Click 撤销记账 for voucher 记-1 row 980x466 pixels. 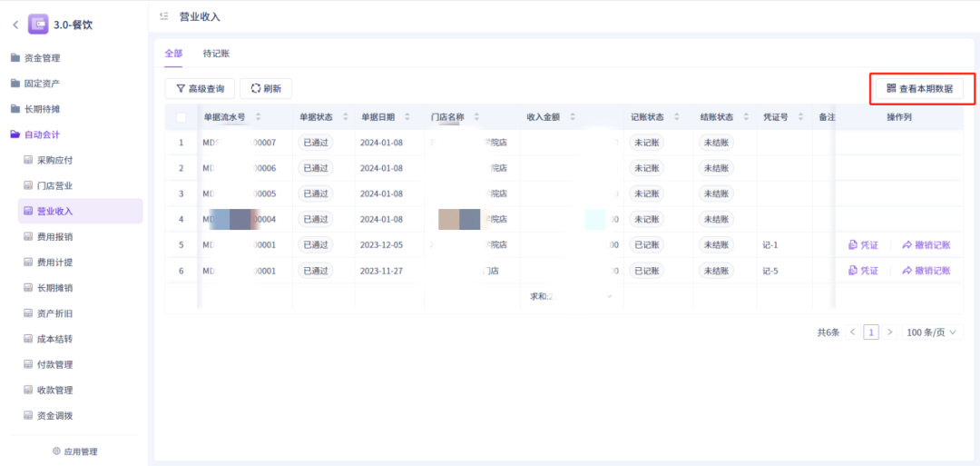[x=926, y=245]
